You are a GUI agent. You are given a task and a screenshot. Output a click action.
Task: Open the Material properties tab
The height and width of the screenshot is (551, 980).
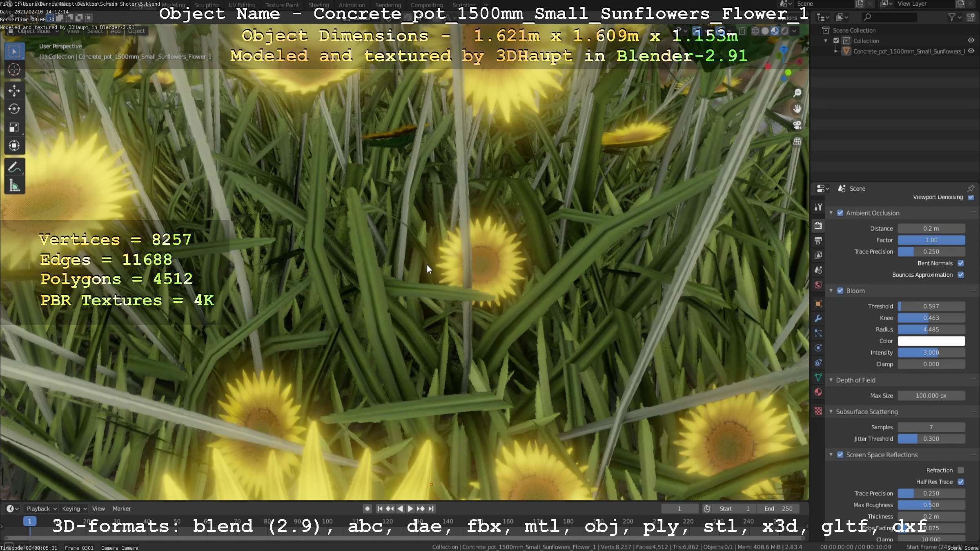coord(818,392)
